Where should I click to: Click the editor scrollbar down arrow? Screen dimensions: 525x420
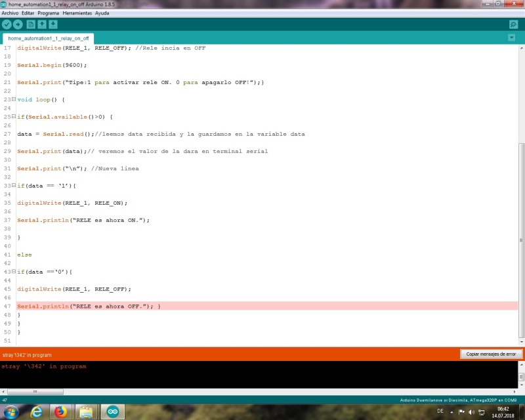(x=521, y=342)
